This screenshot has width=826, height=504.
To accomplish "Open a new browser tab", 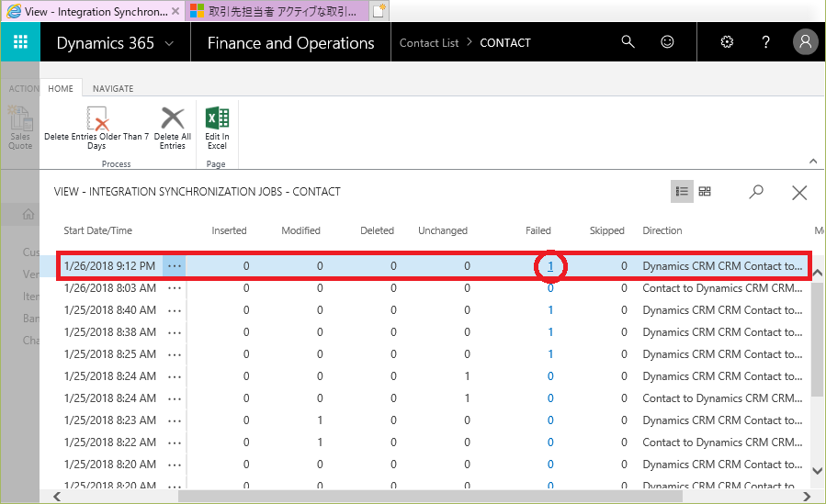I will pyautogui.click(x=379, y=10).
